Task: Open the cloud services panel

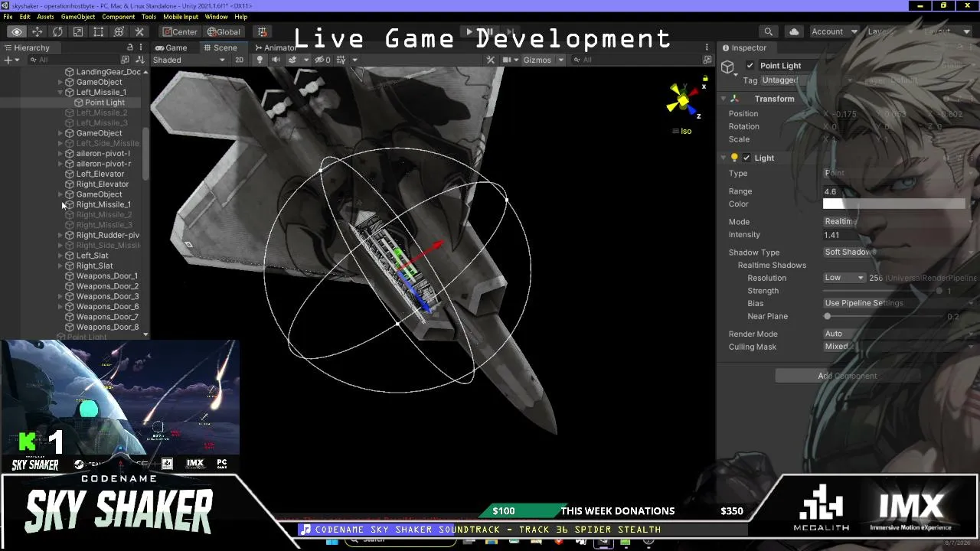Action: (x=794, y=32)
